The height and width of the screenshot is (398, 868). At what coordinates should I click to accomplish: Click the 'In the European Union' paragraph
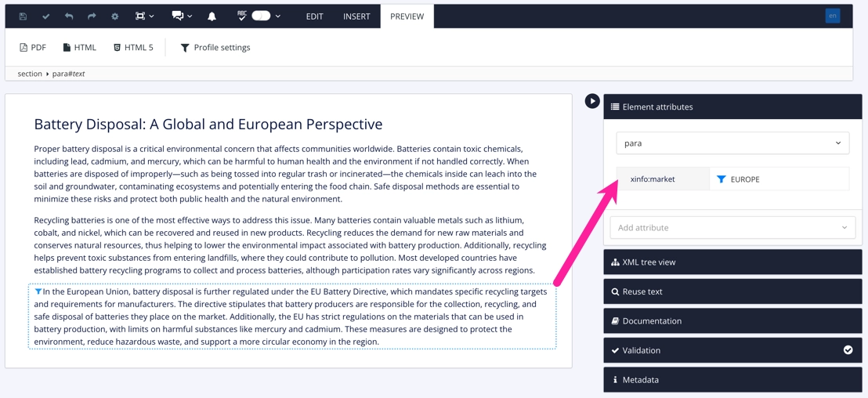pos(291,317)
